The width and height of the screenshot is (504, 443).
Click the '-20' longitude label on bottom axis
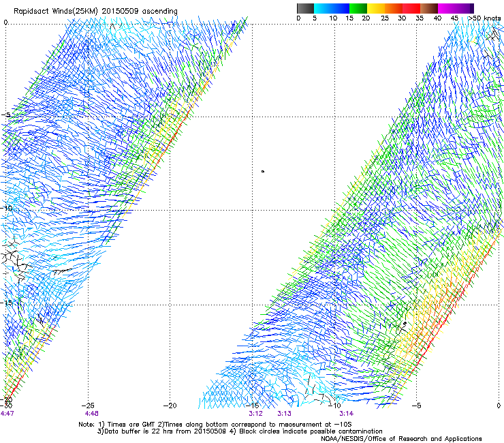[170, 406]
